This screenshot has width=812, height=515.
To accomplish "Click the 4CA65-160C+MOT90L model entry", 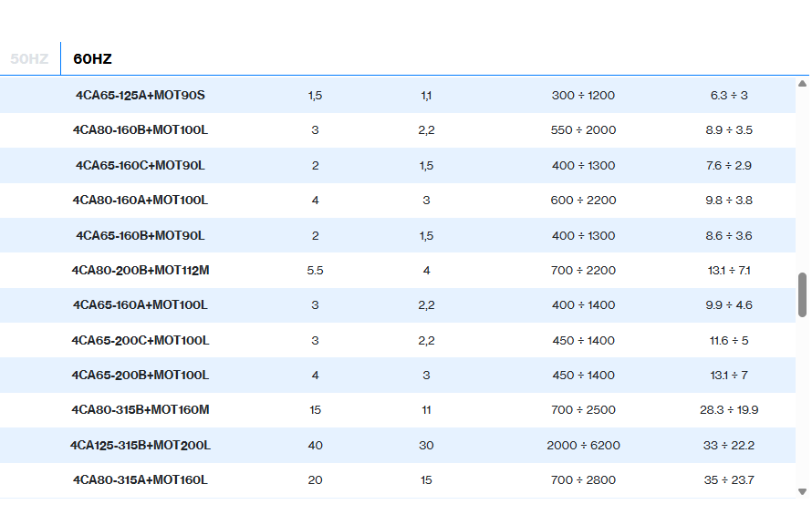I will (x=141, y=166).
